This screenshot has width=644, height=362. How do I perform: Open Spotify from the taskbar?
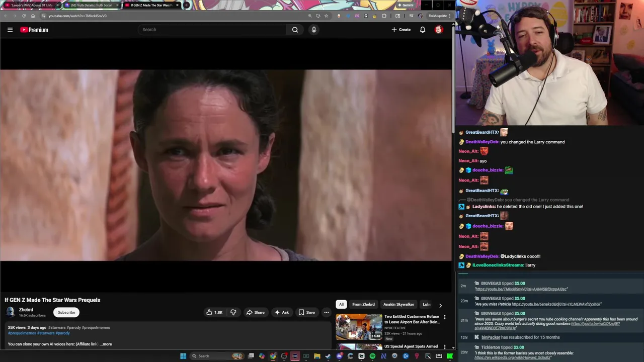point(372,356)
